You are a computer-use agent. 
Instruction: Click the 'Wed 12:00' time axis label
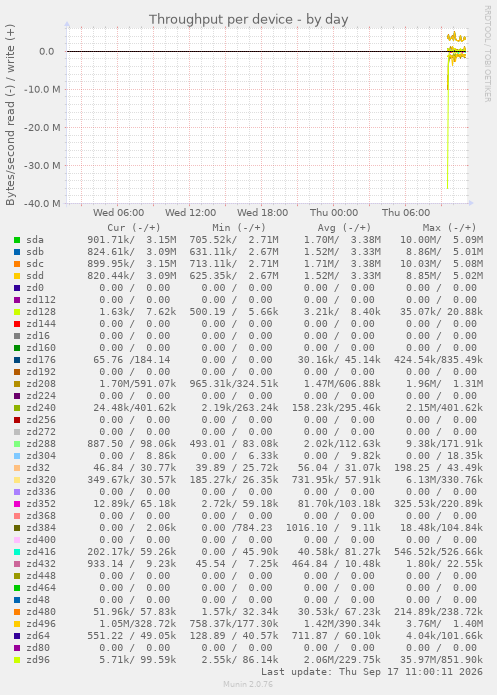(x=191, y=213)
